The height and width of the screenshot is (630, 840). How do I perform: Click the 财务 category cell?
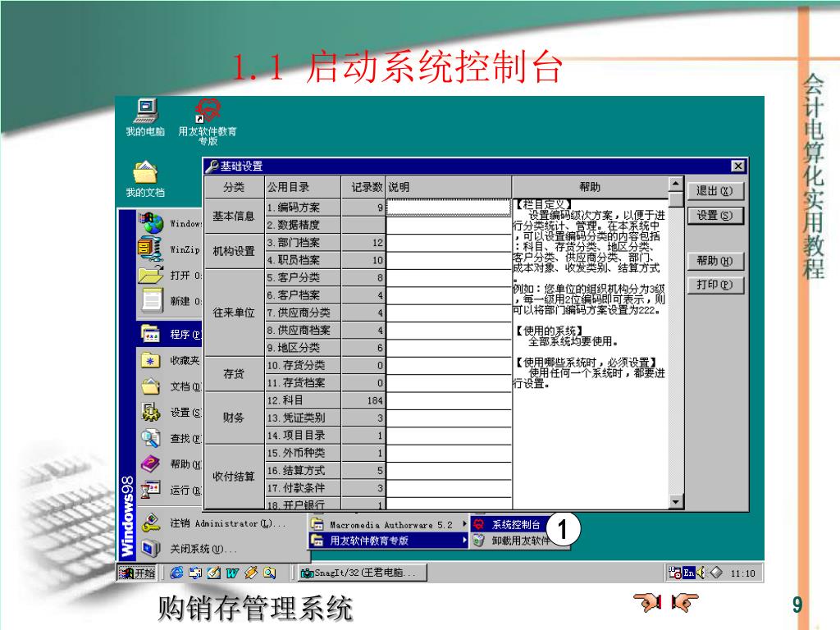(x=234, y=418)
